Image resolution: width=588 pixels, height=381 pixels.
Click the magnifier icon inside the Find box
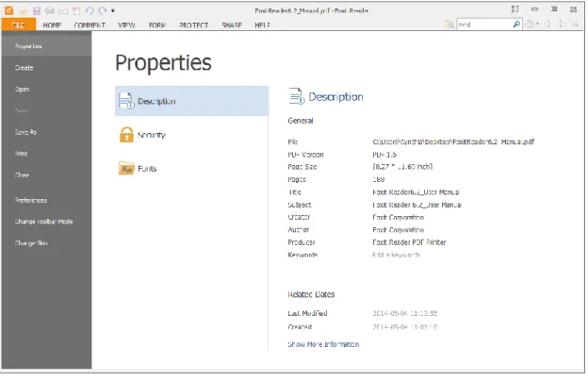(x=516, y=25)
